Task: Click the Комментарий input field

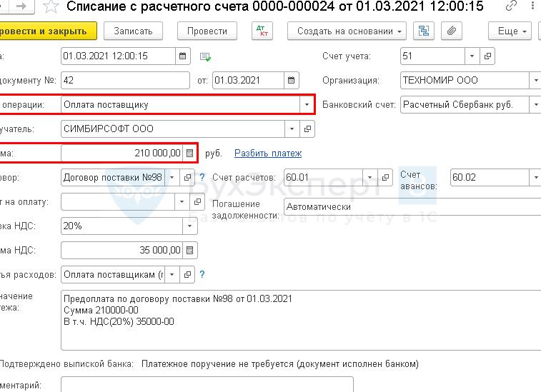Action: point(207,384)
